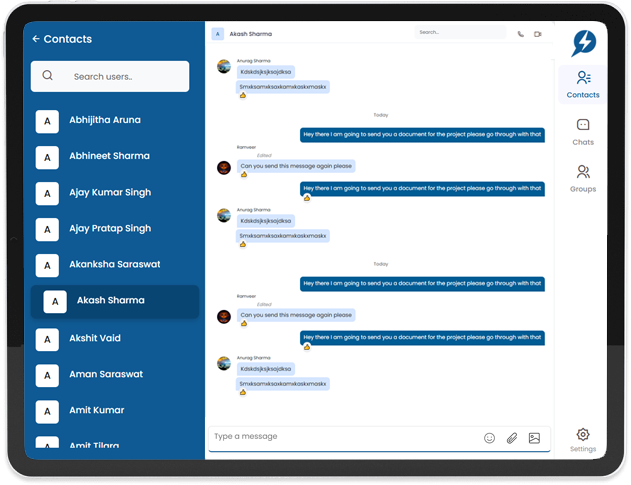
Task: Click the chat header Search box
Action: (x=461, y=33)
